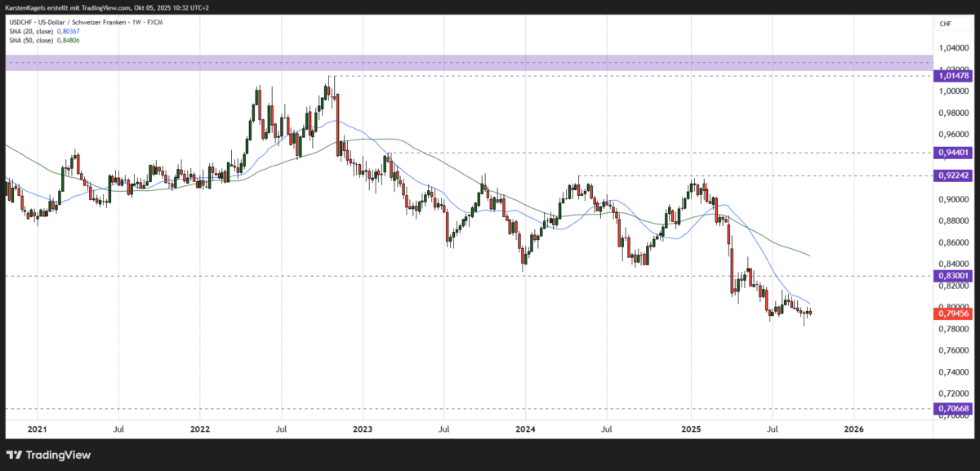Image resolution: width=980 pixels, height=471 pixels.
Task: Click the CHF label atop the price axis
Action: 944,23
